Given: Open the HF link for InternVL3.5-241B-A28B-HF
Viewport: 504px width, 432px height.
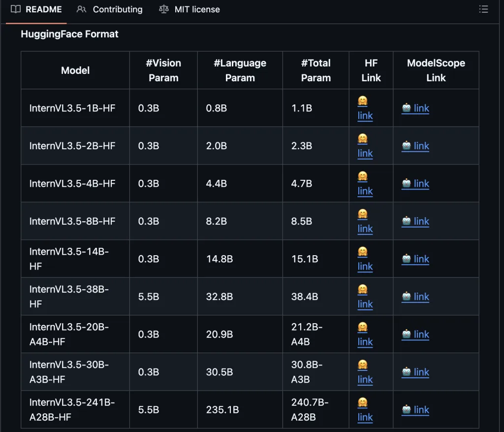Looking at the screenshot, I should coord(365,417).
